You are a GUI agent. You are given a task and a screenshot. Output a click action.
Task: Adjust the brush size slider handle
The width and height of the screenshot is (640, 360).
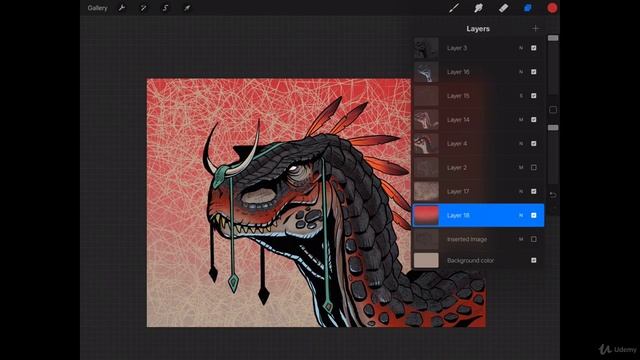553,38
